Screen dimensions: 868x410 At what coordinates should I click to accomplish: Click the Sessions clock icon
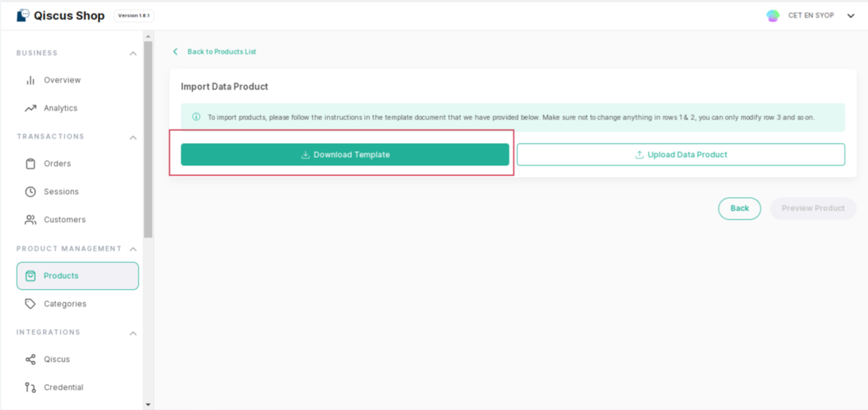(x=30, y=192)
